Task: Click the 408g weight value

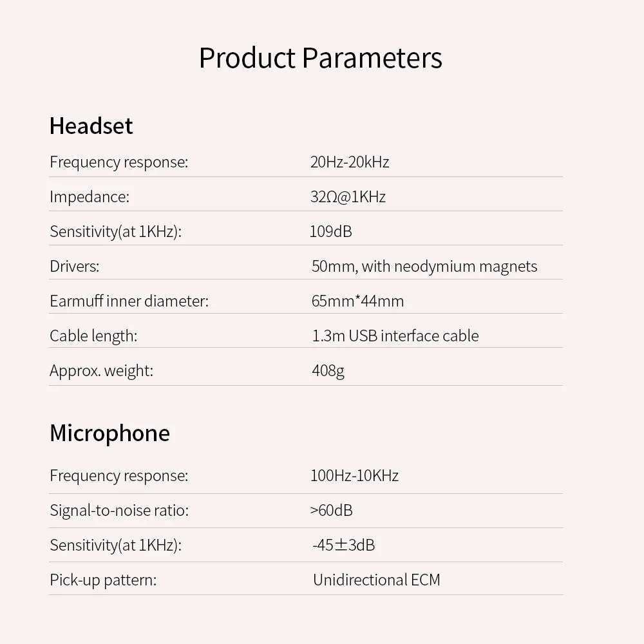Action: click(328, 371)
